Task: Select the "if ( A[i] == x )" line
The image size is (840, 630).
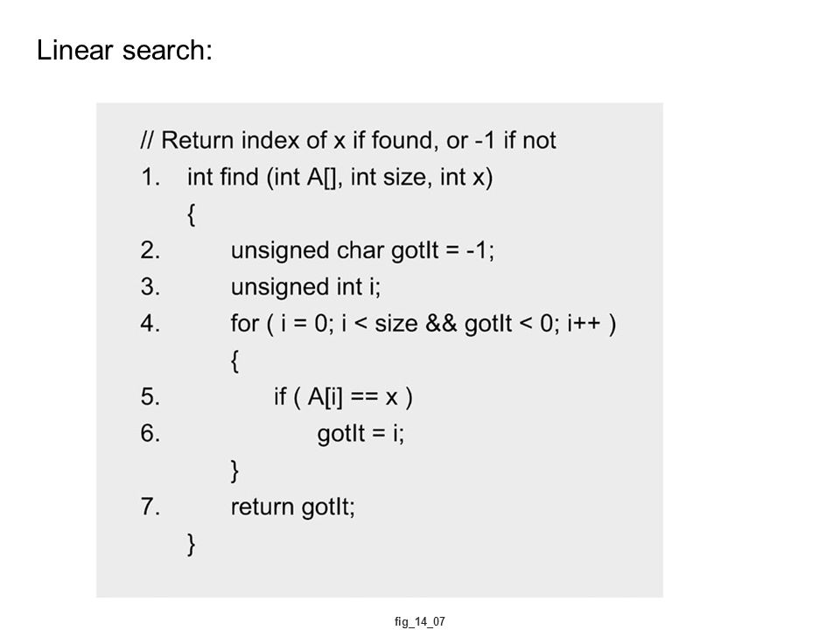Action: click(x=343, y=397)
